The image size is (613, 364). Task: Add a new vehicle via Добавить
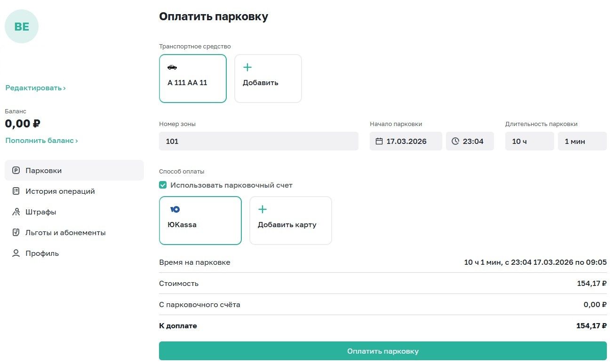tap(268, 79)
